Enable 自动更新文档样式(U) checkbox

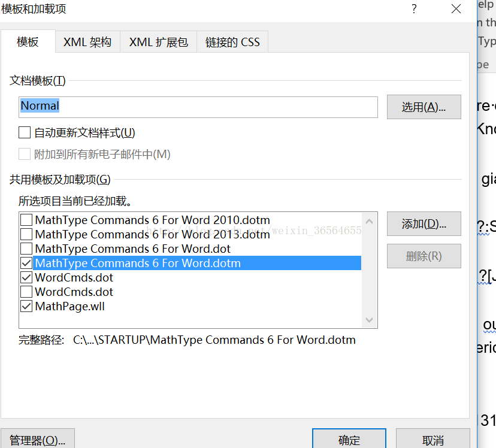(25, 132)
